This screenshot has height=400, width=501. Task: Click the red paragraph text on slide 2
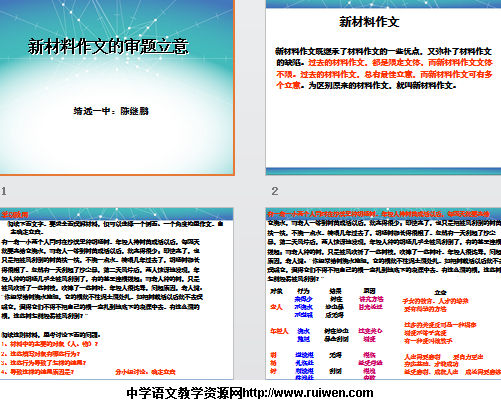(x=384, y=74)
